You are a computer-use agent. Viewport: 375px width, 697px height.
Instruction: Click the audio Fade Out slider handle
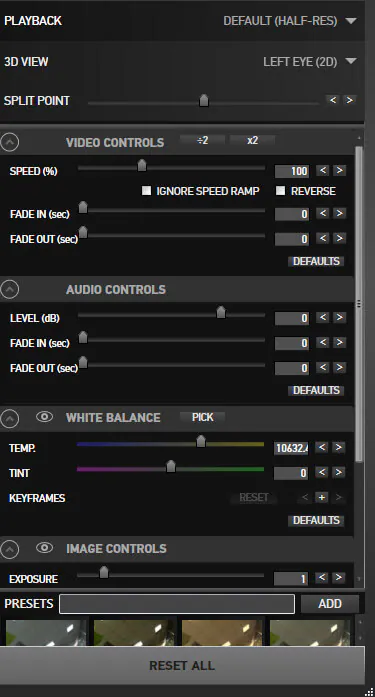pos(83,363)
